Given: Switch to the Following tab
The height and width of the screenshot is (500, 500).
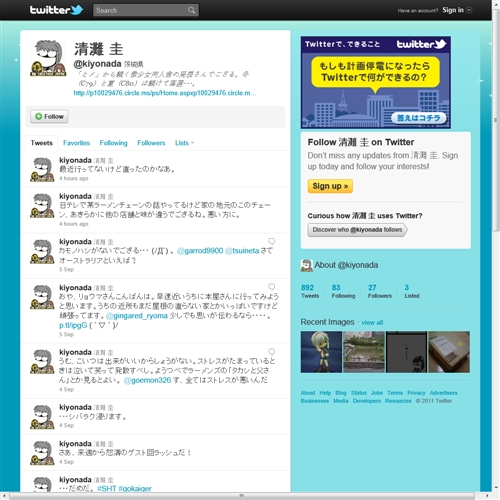Looking at the screenshot, I should click(x=113, y=143).
